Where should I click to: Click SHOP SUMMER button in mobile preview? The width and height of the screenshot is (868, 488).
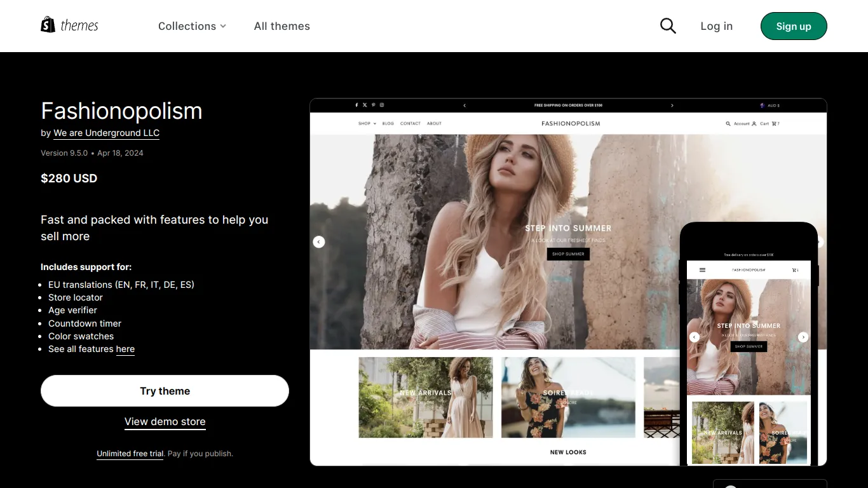click(x=749, y=346)
